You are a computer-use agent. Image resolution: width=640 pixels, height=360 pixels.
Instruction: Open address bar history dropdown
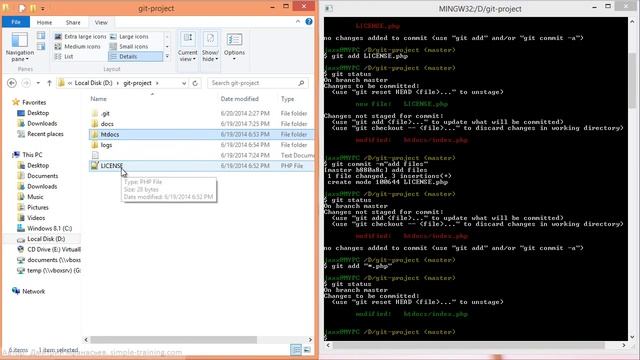point(184,83)
